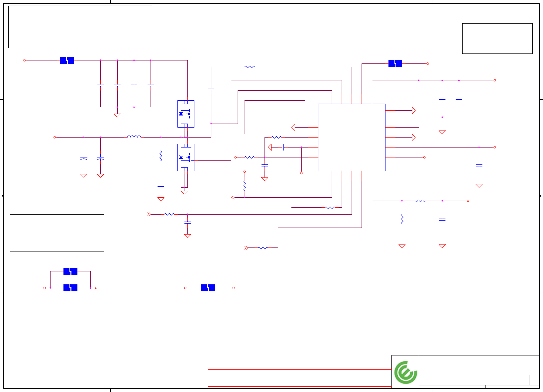Select the lower MOSFET symbol
Image resolution: width=543 pixels, height=392 pixels.
[x=186, y=157]
